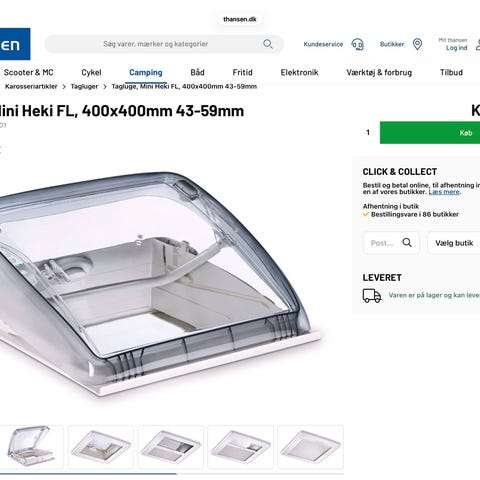The width and height of the screenshot is (480, 480).
Task: Follow the Læs mere link
Action: click(444, 192)
